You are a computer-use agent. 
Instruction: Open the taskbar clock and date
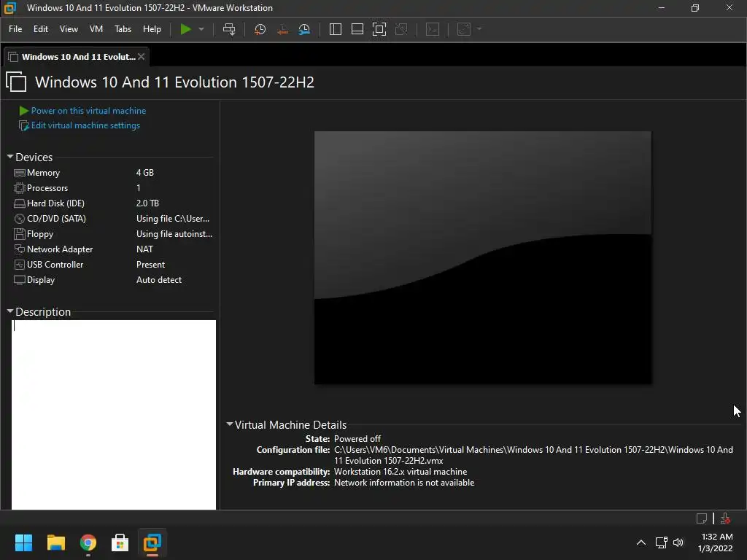pos(715,542)
